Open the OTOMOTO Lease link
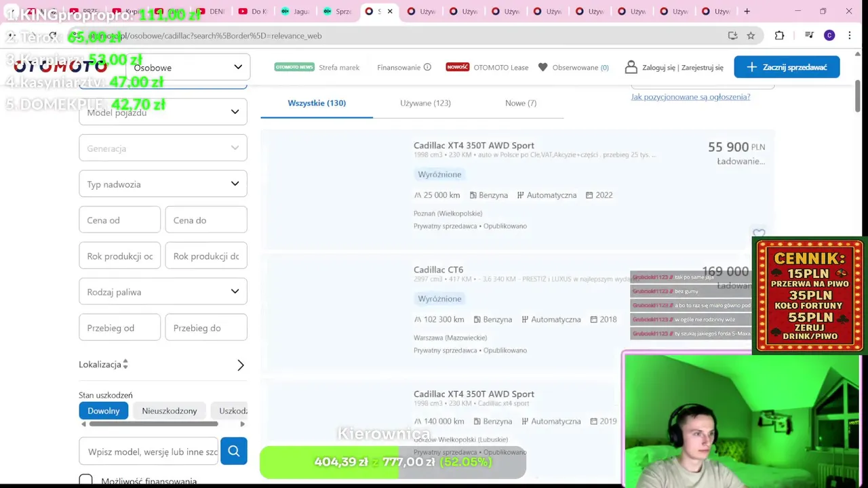Image resolution: width=868 pixels, height=488 pixels. pyautogui.click(x=501, y=67)
